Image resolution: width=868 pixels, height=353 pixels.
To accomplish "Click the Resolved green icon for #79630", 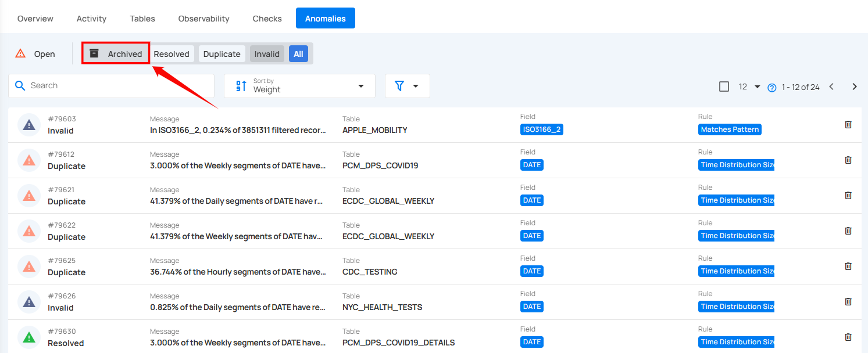I will pos(28,337).
